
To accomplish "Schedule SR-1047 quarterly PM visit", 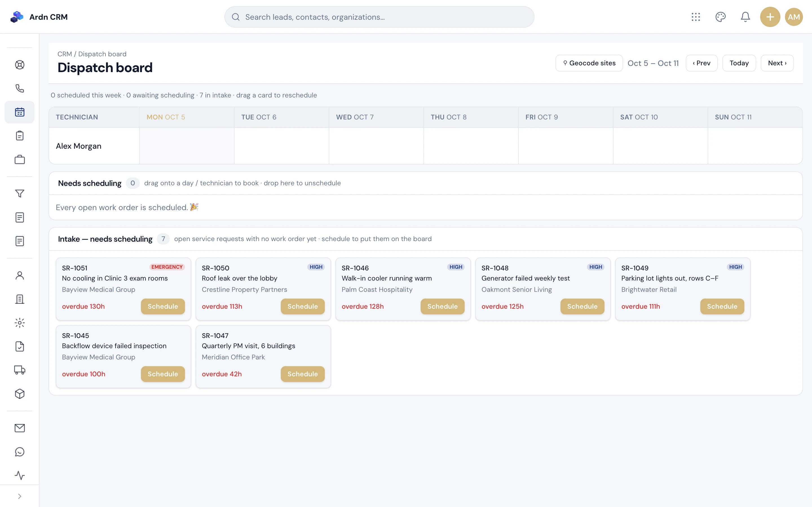I will [x=303, y=374].
